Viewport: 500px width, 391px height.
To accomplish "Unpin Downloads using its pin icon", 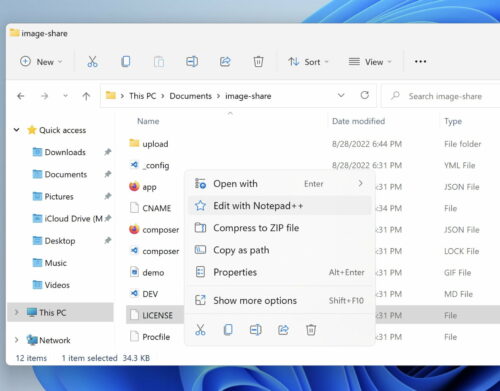I will point(107,152).
